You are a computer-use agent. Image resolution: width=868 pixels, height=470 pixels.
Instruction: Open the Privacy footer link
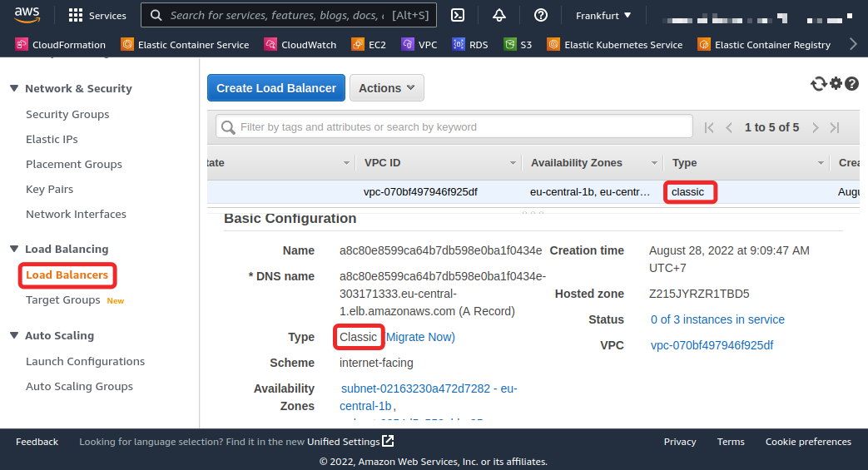pyautogui.click(x=680, y=441)
